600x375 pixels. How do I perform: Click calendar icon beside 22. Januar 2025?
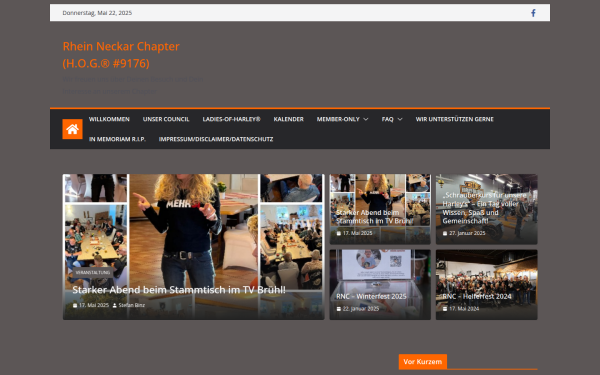(x=338, y=308)
